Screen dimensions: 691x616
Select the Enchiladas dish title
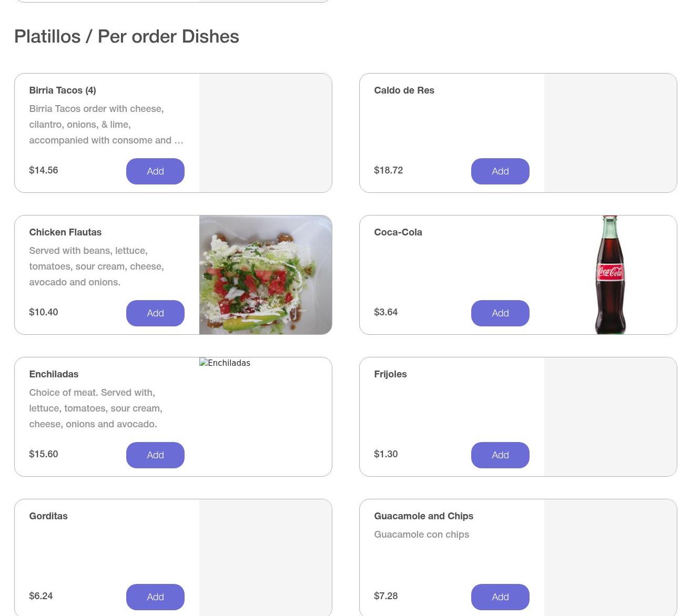click(x=54, y=374)
